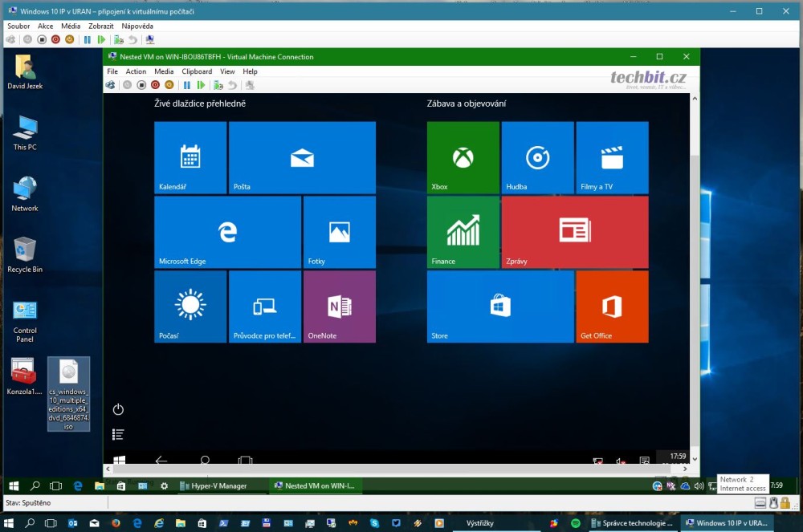
Task: Select the cs_windows_10 ISO file on desktop
Action: pyautogui.click(x=68, y=394)
